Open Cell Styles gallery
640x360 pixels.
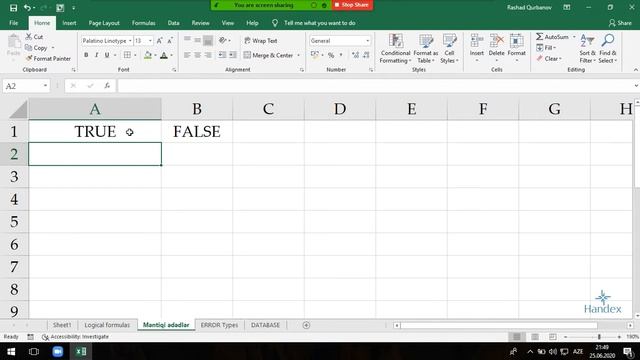tap(449, 49)
